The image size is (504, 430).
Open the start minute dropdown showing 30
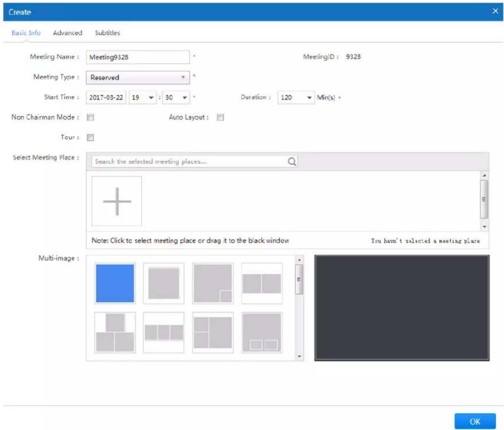[x=176, y=98]
